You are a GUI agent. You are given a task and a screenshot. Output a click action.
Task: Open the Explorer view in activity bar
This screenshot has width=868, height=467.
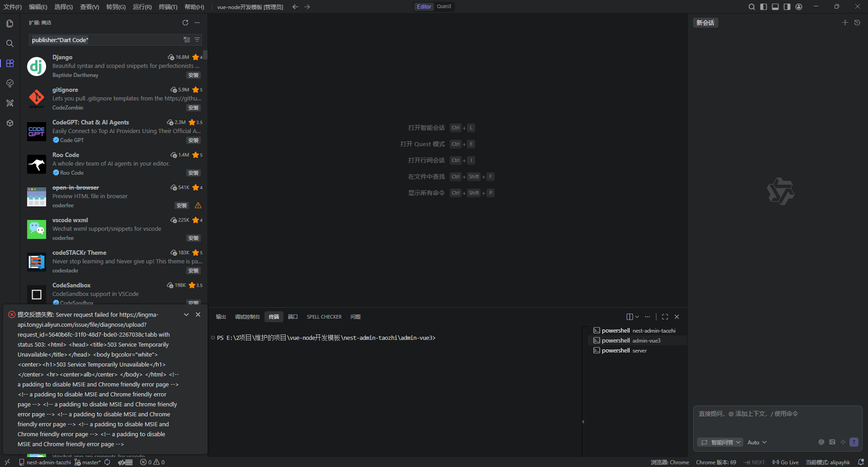pos(10,24)
